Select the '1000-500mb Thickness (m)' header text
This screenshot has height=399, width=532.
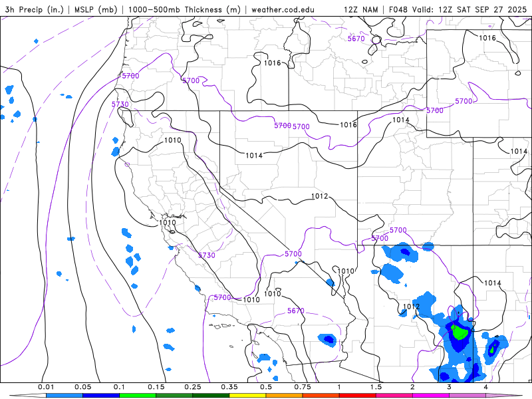184,9
